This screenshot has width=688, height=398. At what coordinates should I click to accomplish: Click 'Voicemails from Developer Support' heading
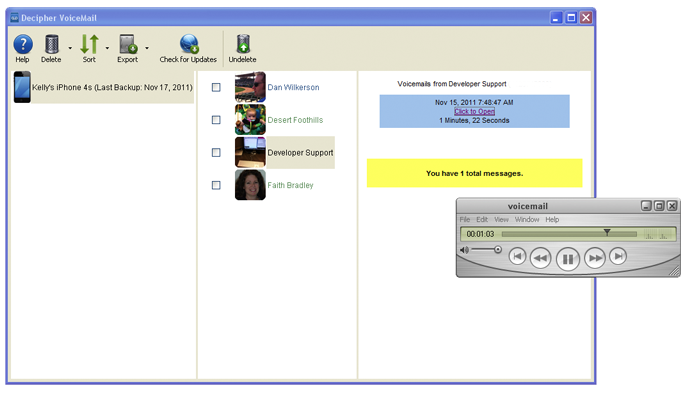point(452,84)
